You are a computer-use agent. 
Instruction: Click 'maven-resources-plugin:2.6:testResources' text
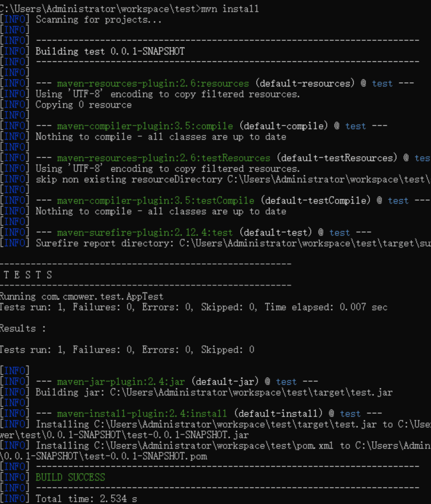point(163,158)
